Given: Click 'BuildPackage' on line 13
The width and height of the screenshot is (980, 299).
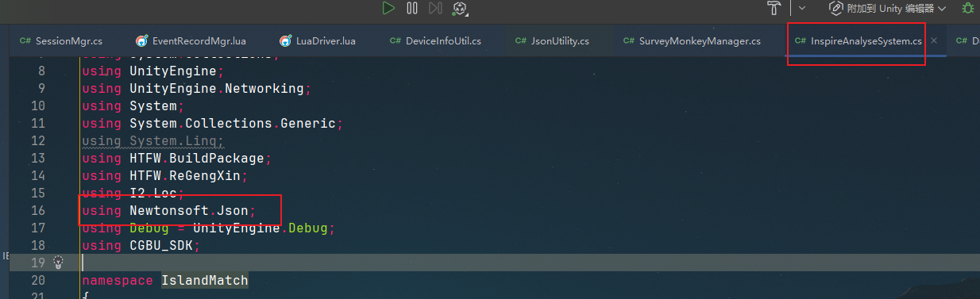Looking at the screenshot, I should [217, 158].
